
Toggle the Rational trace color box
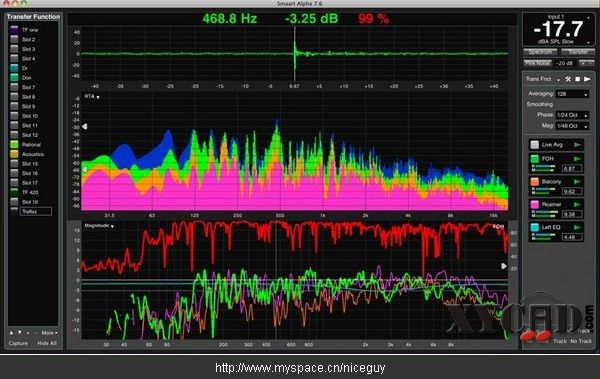click(14, 144)
